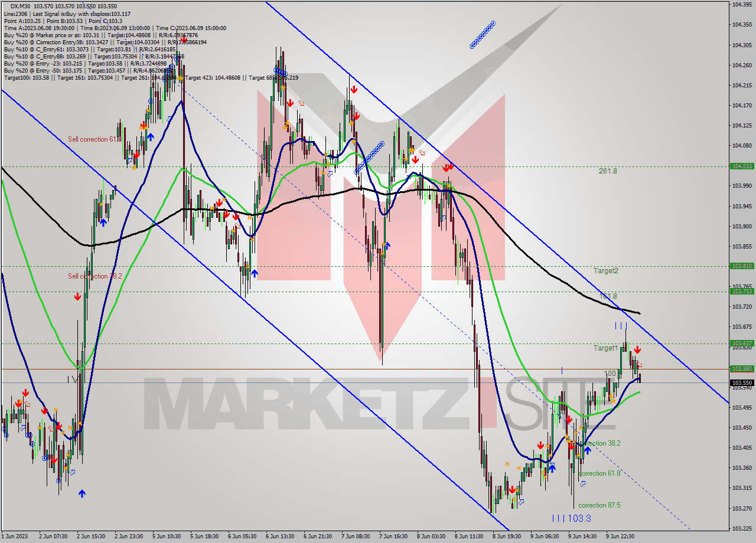Image resolution: width=756 pixels, height=543 pixels.
Task: Select the '8 Jun 03:30' time label
Action: tap(431, 537)
